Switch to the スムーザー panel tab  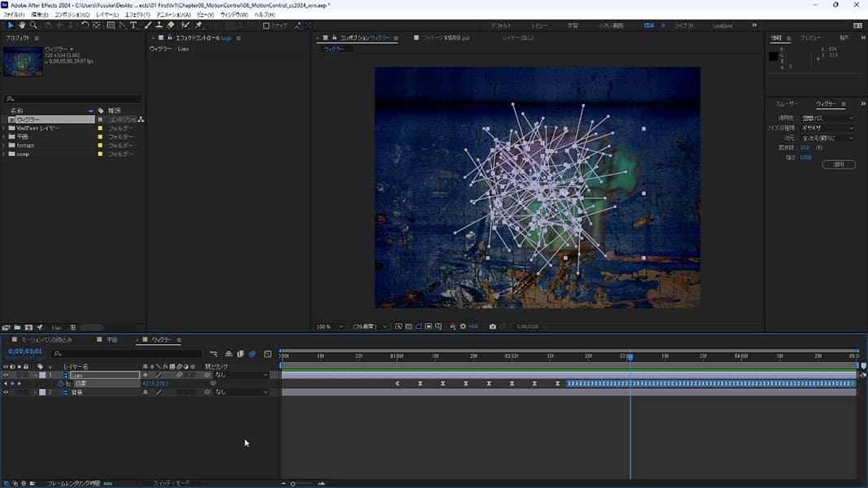point(787,104)
